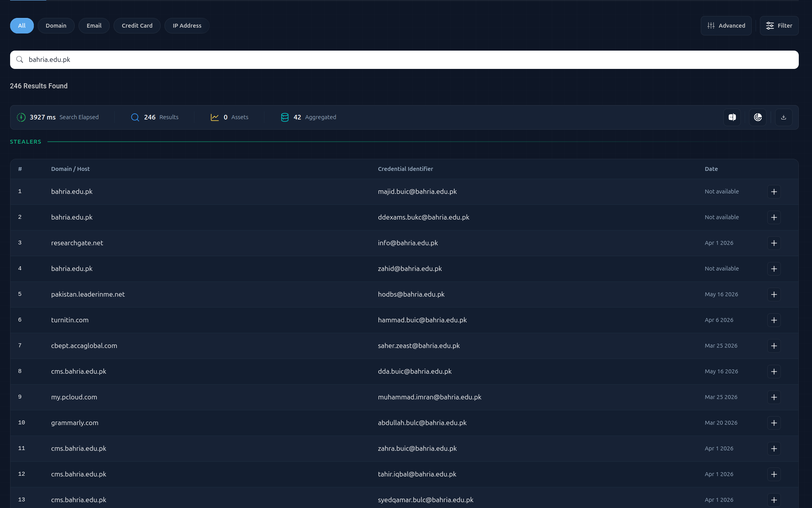Expand row for zahid@bahria.edu.pk
Screen dimensions: 812x508
[774, 269]
